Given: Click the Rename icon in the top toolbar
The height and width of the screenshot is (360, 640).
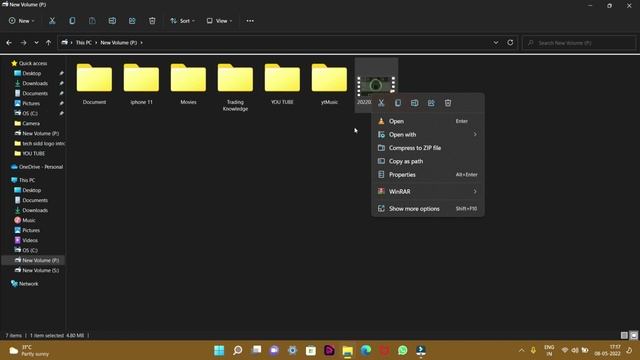Looking at the screenshot, I should point(112,21).
